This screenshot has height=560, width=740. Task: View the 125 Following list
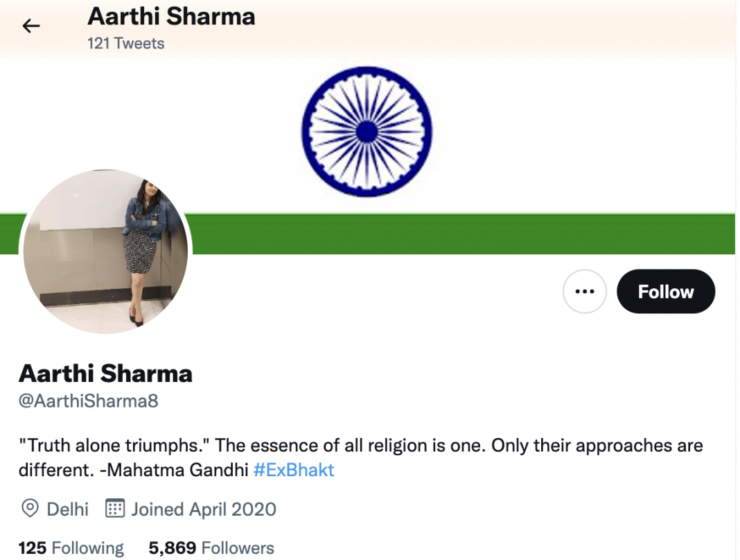tap(71, 548)
